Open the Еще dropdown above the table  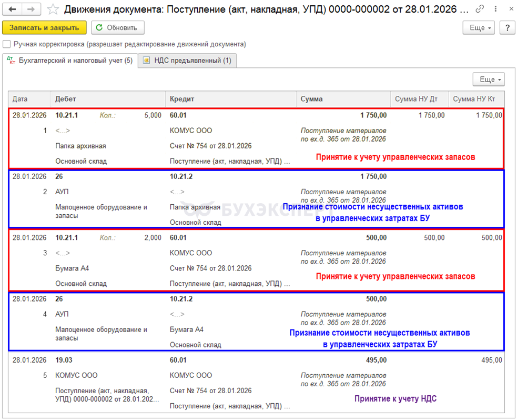[489, 79]
